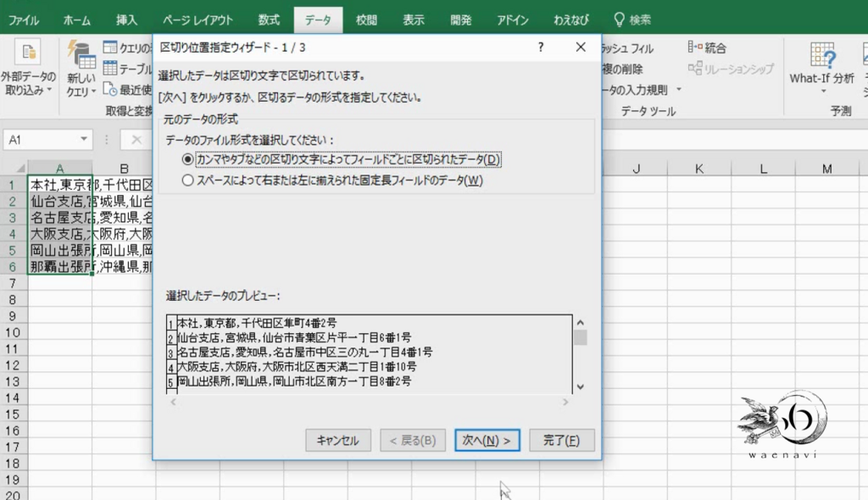Click the preview horizontal scroll right arrow
The image size is (868, 500).
coord(565,402)
